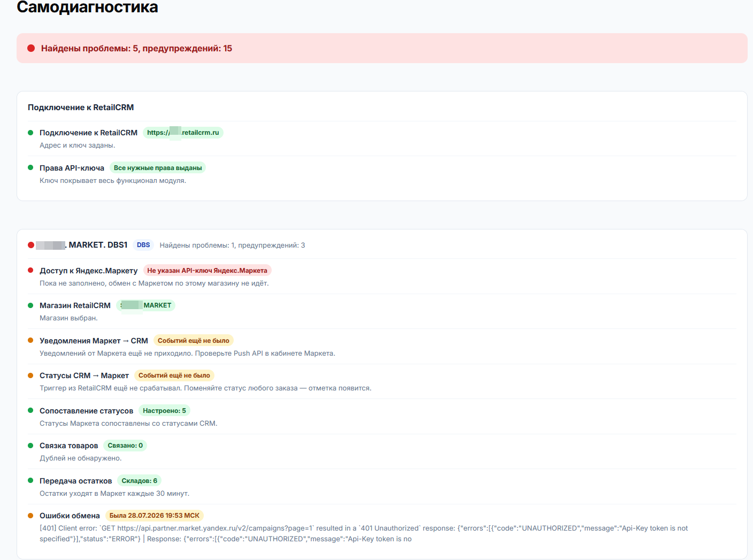
Task: Click the 401 Unauthorized error message text
Action: tap(364, 534)
